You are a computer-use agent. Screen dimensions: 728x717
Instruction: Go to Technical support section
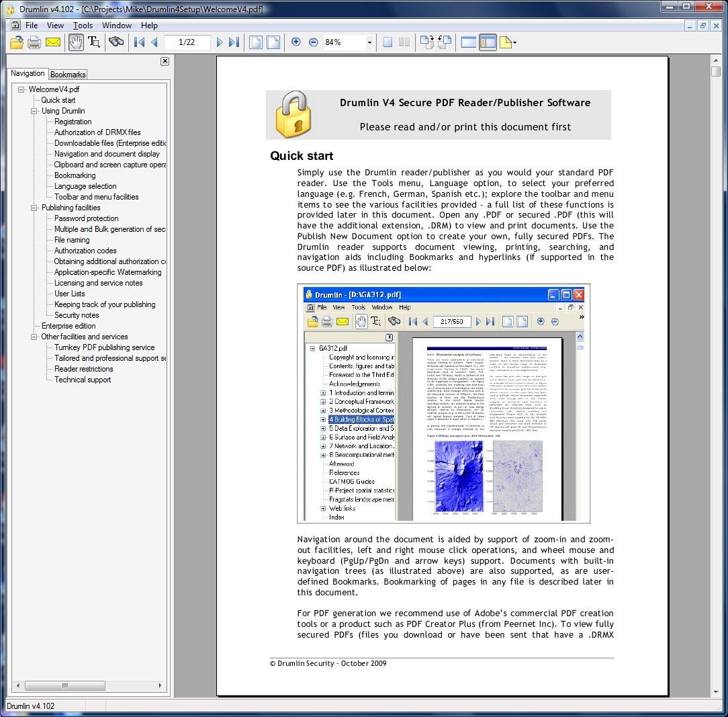point(82,380)
